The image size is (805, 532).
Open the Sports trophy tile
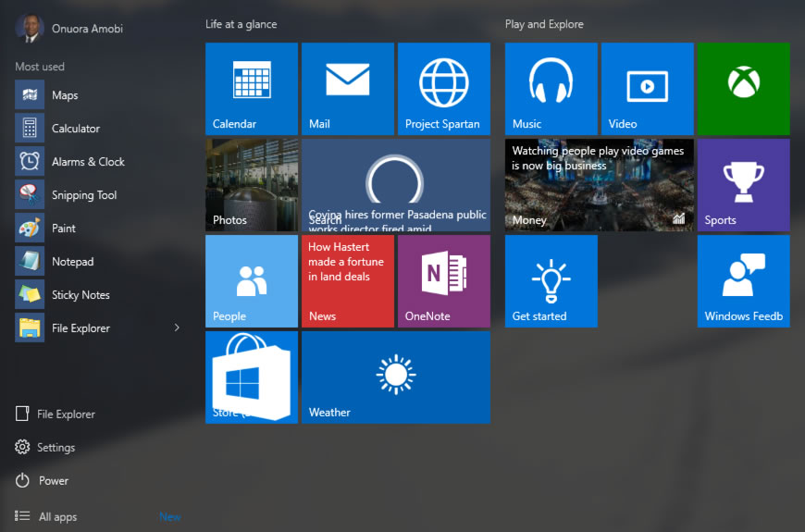tap(743, 185)
